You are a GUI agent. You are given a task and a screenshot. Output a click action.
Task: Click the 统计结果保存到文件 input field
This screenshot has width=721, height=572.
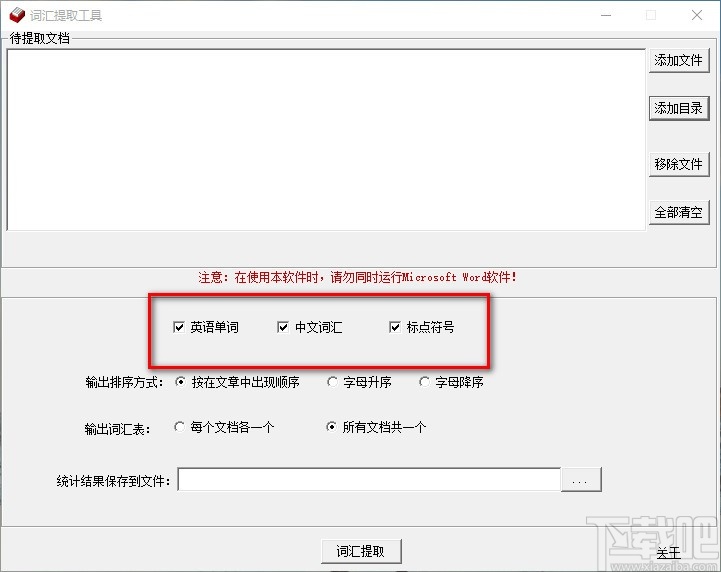369,480
